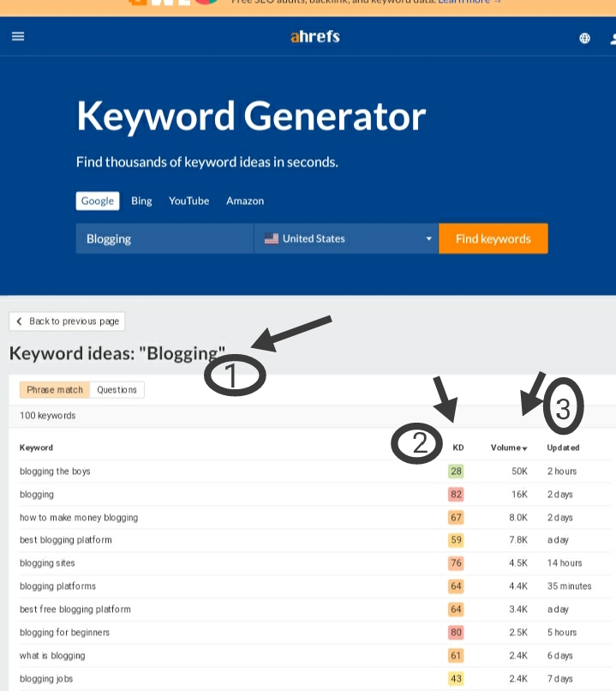The height and width of the screenshot is (691, 616).
Task: Click the Find keywords button
Action: tap(493, 238)
